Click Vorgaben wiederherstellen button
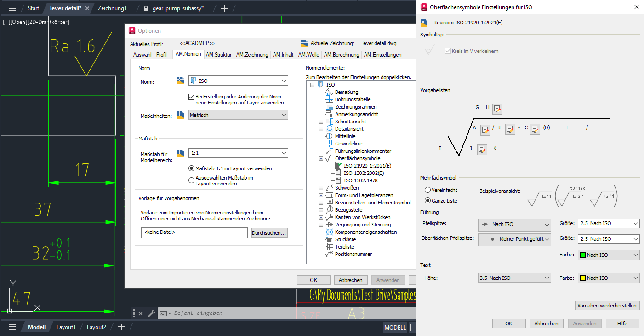Screen dimensions: 644x336 click(607, 306)
